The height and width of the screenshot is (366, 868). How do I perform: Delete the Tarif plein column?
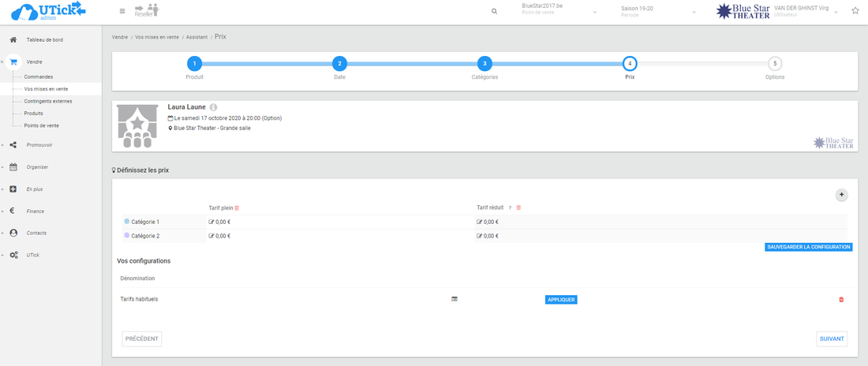pos(237,207)
